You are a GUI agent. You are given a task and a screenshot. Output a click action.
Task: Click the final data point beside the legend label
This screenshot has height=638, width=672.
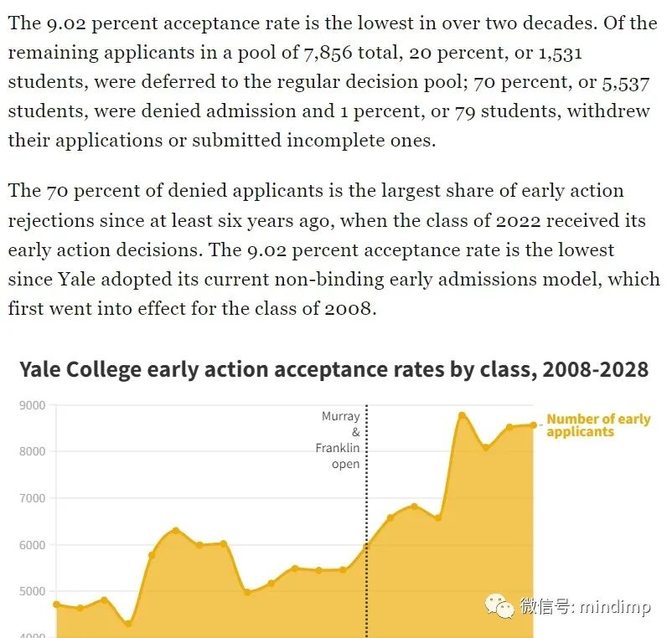pos(533,425)
